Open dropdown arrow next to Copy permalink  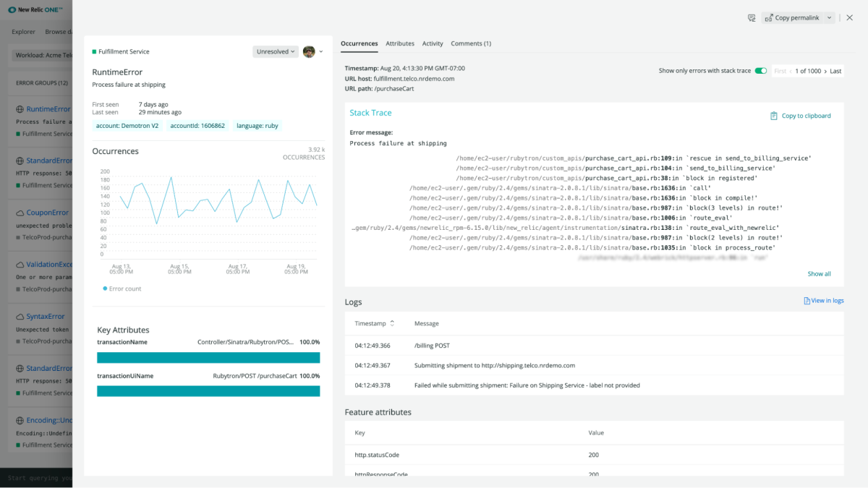pyautogui.click(x=829, y=17)
